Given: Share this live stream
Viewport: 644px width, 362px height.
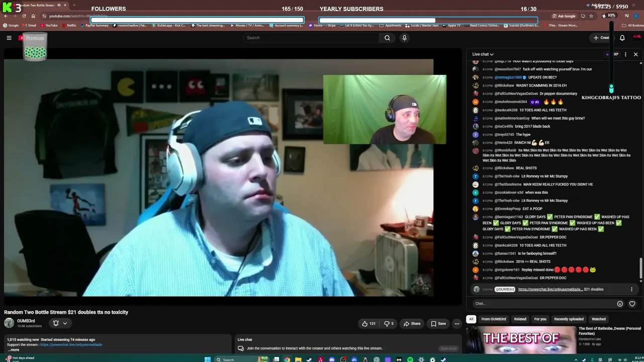Looking at the screenshot, I should [412, 324].
